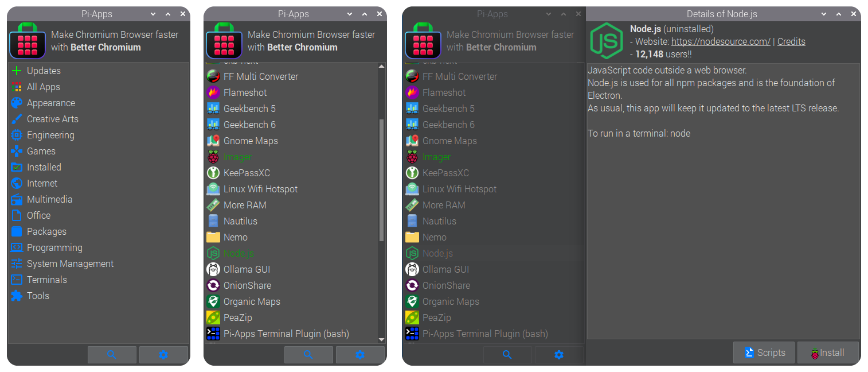Choose Geekbench 6 in the bright app list

point(291,125)
